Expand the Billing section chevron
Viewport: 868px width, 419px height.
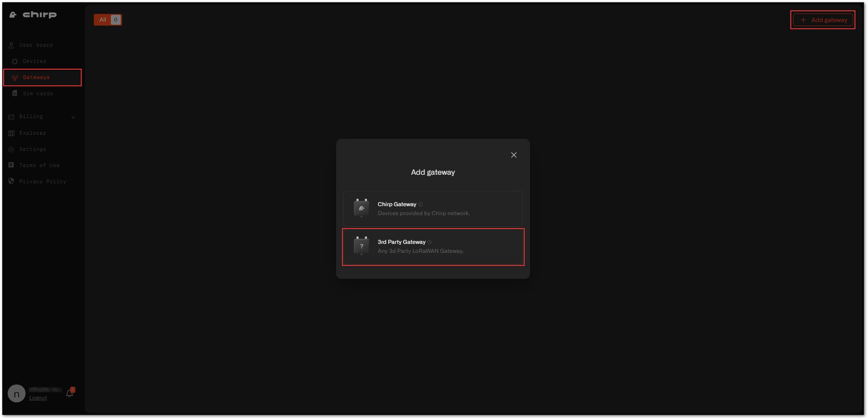click(x=73, y=117)
